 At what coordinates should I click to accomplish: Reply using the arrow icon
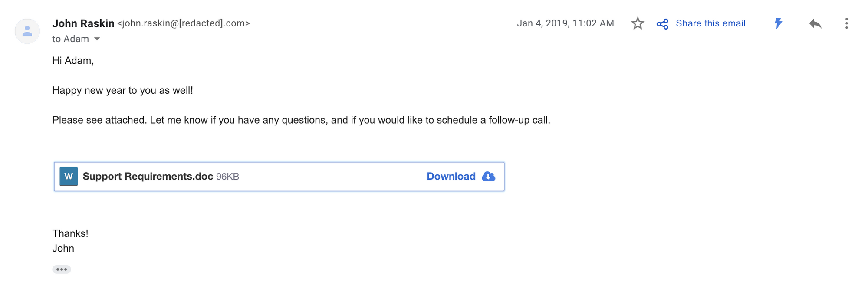[815, 23]
